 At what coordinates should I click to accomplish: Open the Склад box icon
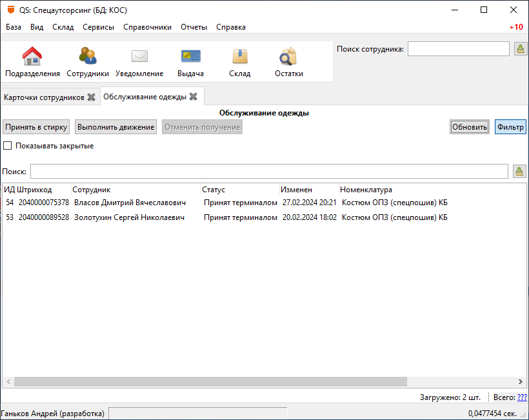pyautogui.click(x=240, y=57)
